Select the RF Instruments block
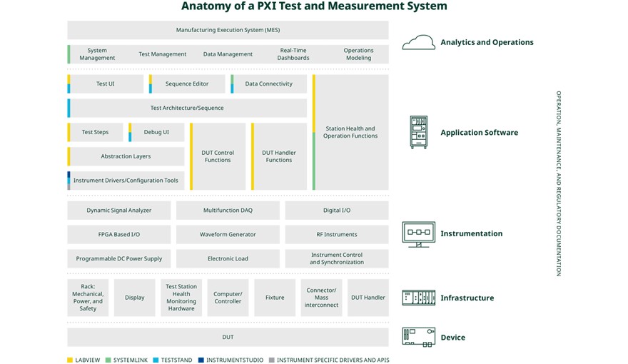The height and width of the screenshot is (364, 628). click(337, 235)
